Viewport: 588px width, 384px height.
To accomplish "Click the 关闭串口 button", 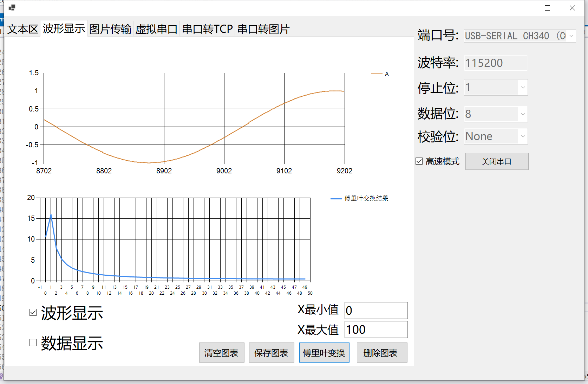I will pos(497,161).
